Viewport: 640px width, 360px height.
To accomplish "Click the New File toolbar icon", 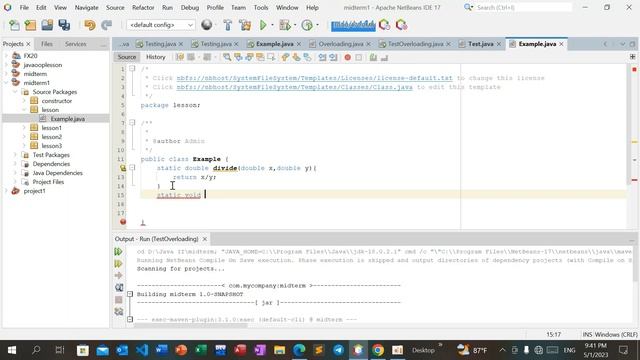I will [14, 25].
